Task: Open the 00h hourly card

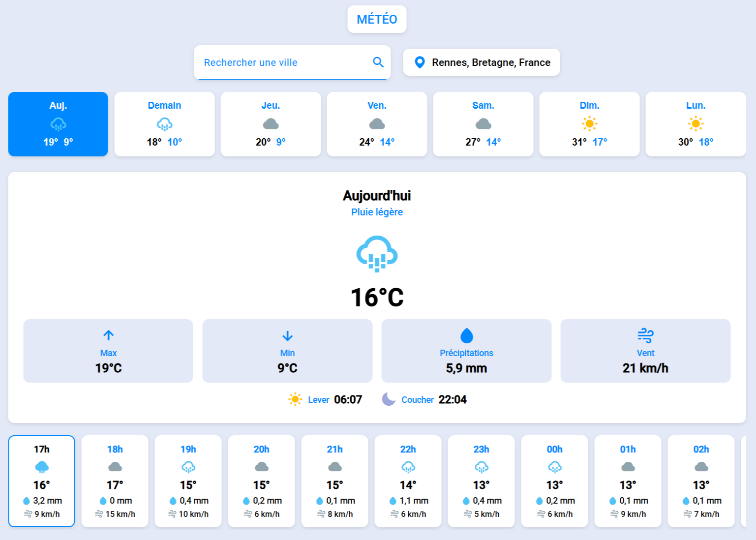Action: point(555,481)
